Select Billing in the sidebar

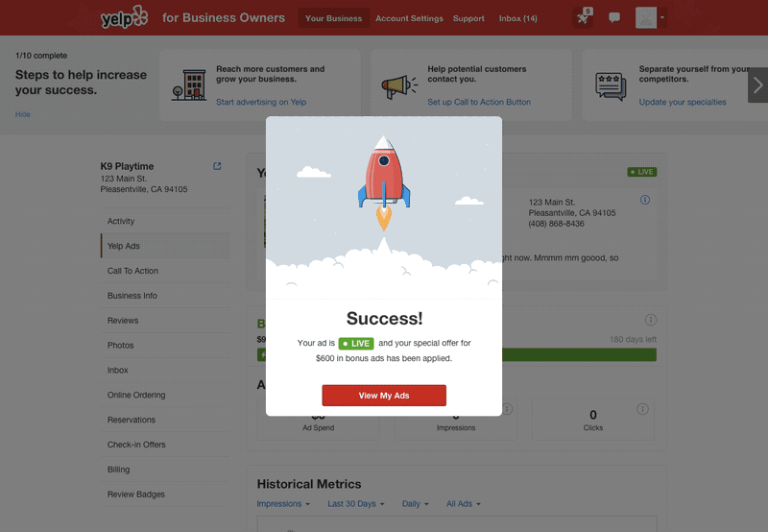tap(165, 470)
